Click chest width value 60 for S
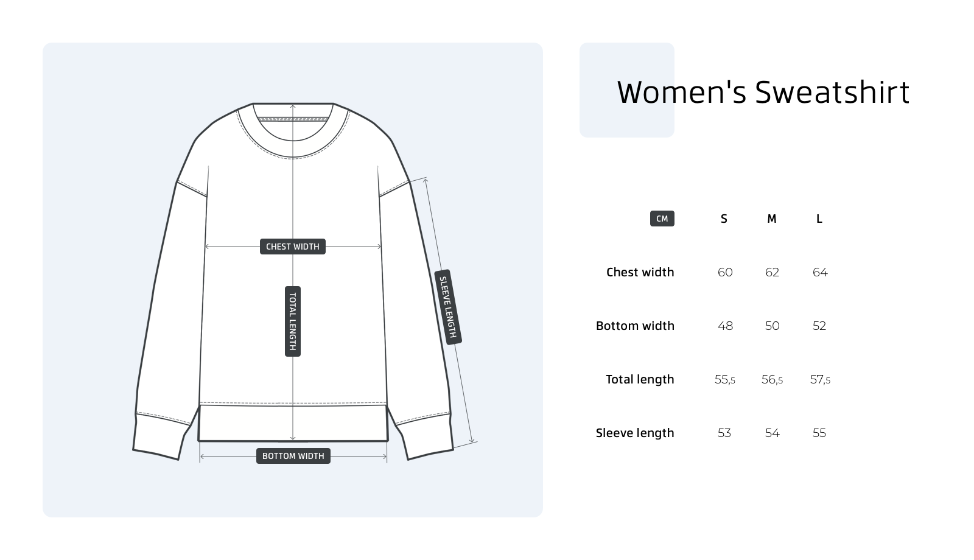 pos(725,272)
